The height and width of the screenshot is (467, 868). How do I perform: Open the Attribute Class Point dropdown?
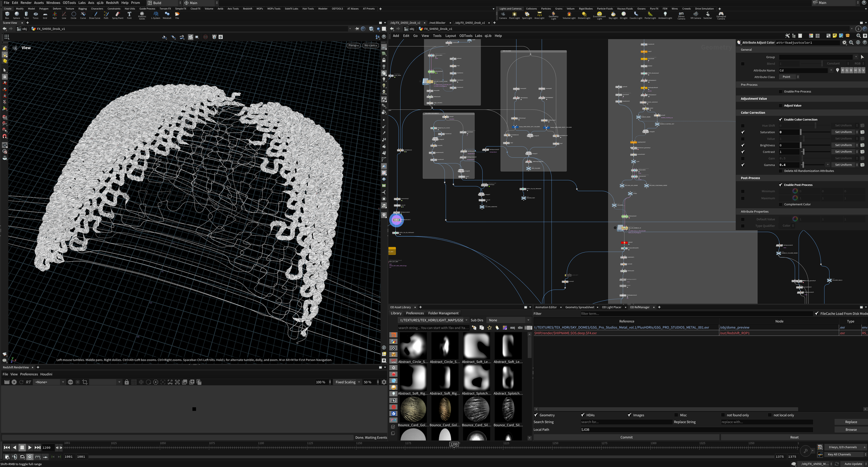point(790,77)
